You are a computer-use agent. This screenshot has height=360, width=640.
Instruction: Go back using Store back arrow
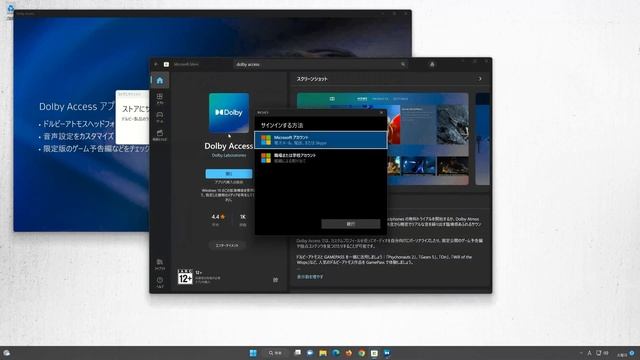156,64
